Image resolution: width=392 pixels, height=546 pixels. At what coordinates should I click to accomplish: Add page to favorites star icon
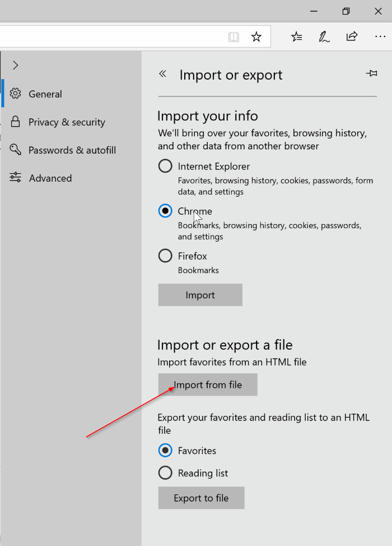256,36
